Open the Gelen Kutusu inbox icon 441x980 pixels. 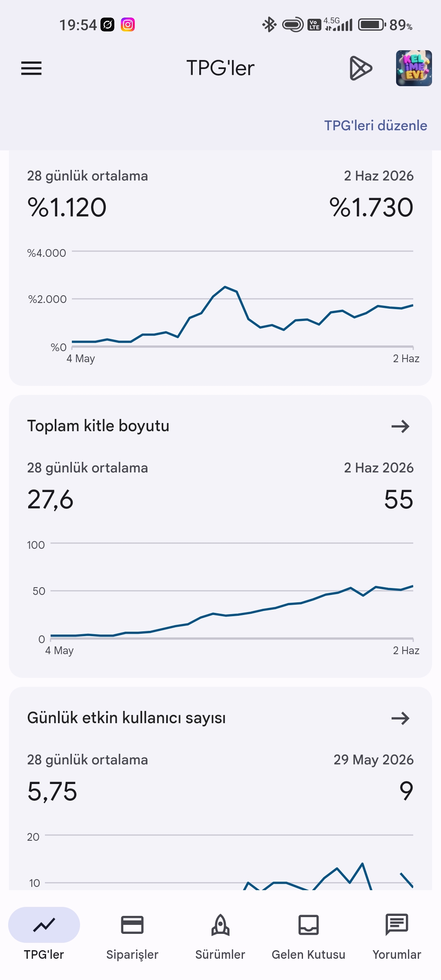point(309,925)
